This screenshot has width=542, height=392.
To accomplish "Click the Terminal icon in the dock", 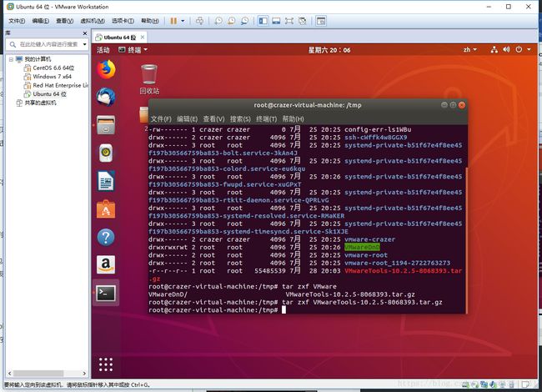I will point(106,293).
